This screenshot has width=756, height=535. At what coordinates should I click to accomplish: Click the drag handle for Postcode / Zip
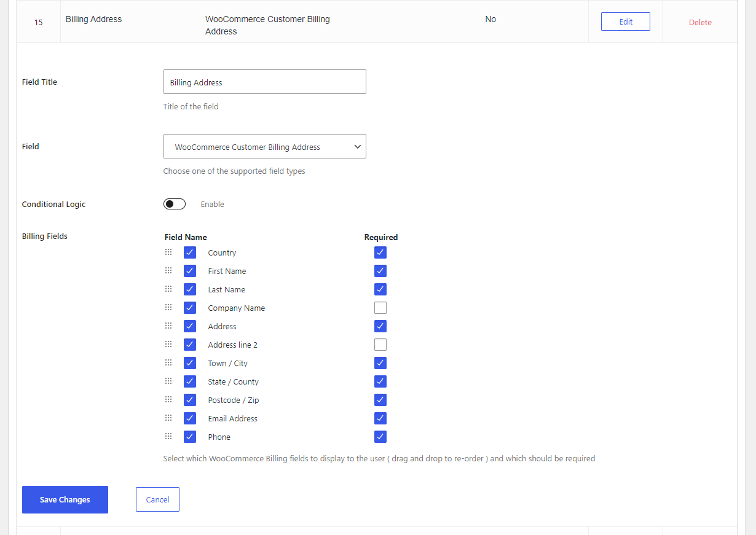168,399
